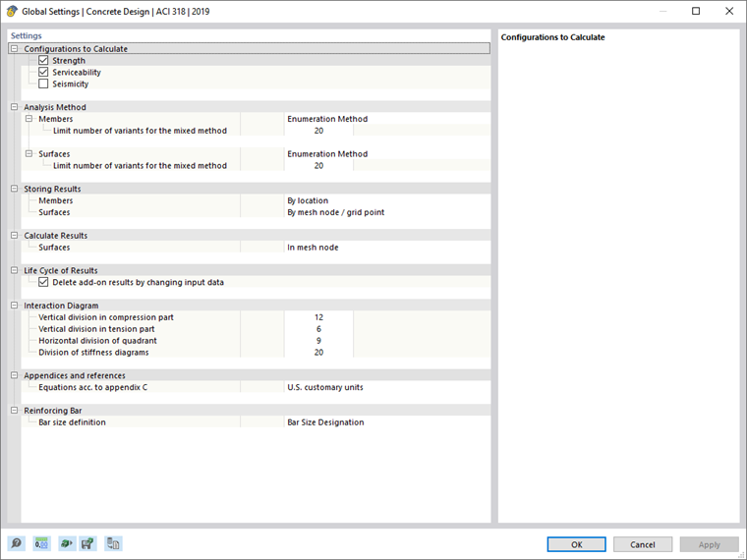The height and width of the screenshot is (560, 747).
Task: Edit Members limit number of variants value
Action: tap(318, 131)
